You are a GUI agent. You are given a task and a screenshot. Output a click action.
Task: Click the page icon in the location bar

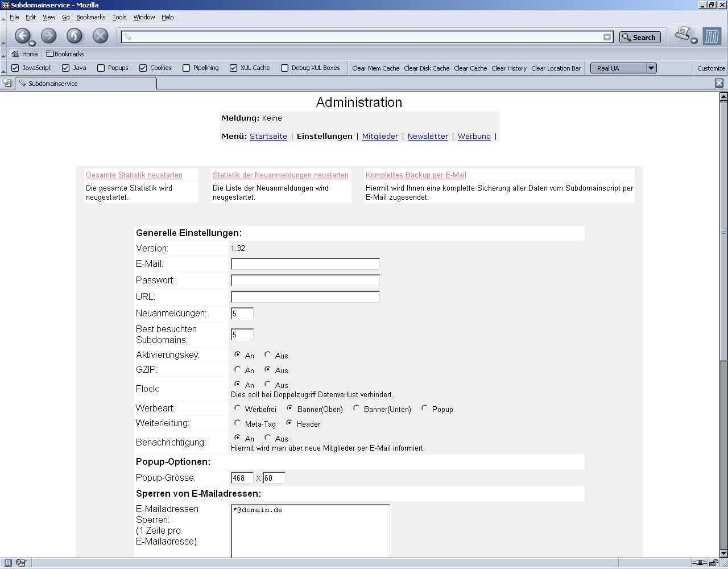128,37
